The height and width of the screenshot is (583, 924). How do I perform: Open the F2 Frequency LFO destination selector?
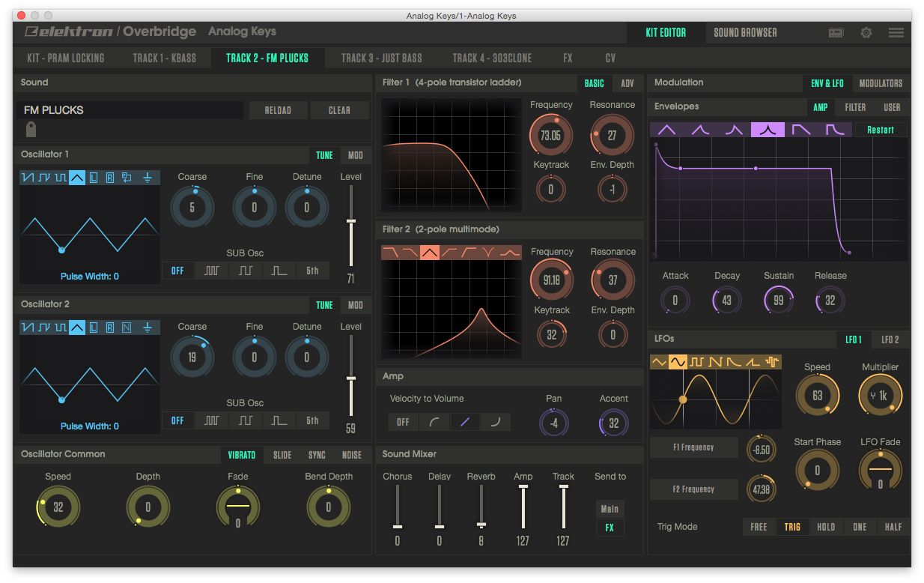point(693,489)
